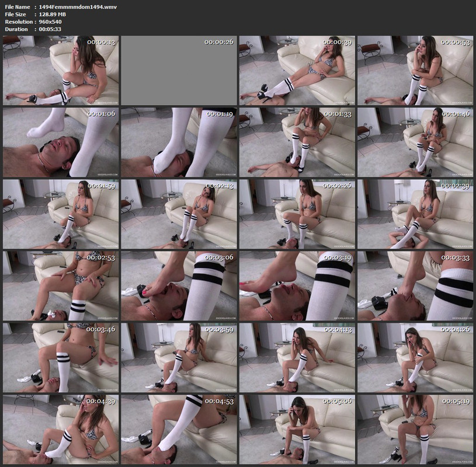This screenshot has height=467, width=476.
Task: Pick the thumbnail stamped 00:04:26
Action: pyautogui.click(x=415, y=357)
